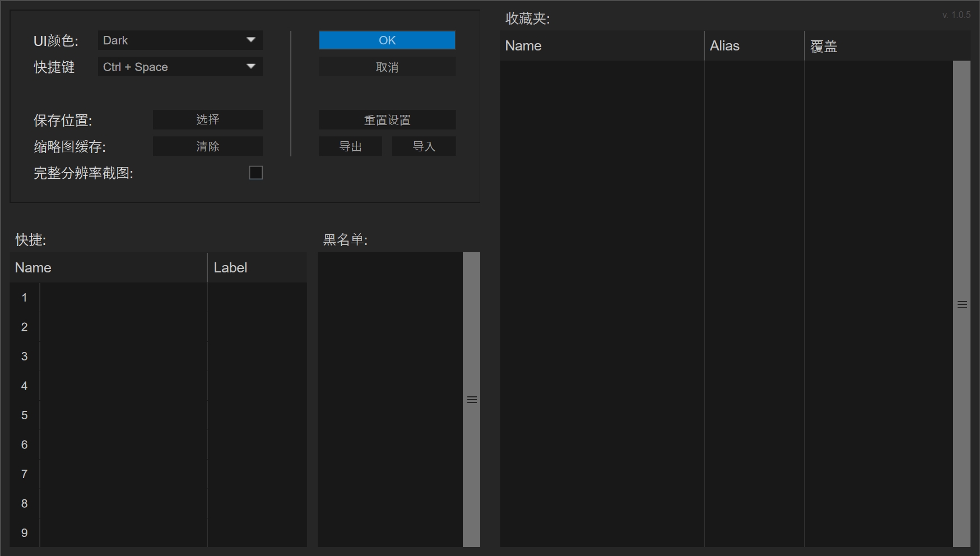Image resolution: width=980 pixels, height=556 pixels.
Task: Click the blue OK button
Action: pos(387,40)
